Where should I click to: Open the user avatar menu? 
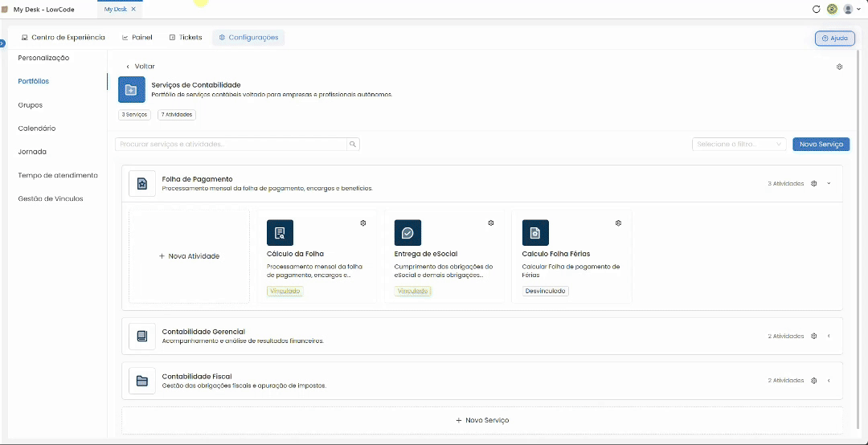[x=848, y=9]
